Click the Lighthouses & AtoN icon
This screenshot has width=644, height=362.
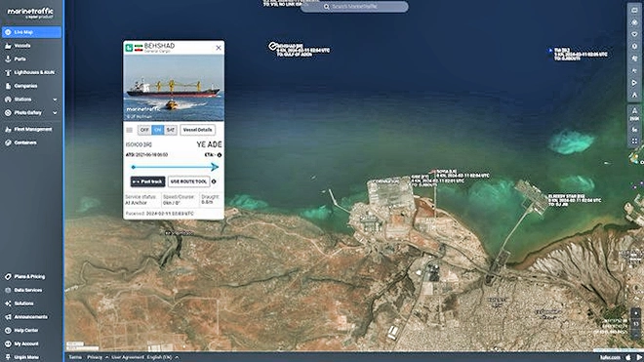pyautogui.click(x=8, y=73)
